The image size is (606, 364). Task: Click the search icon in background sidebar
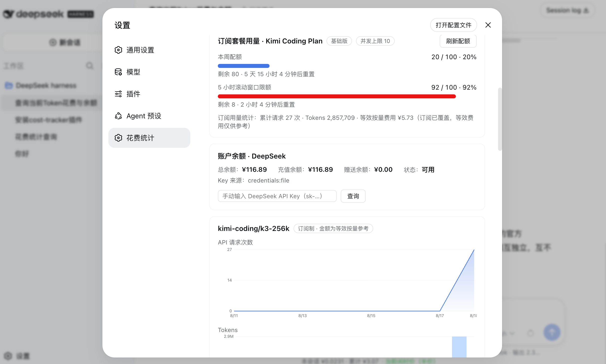click(89, 66)
